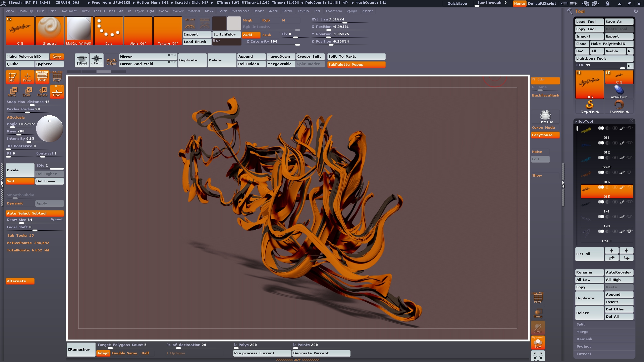Open the Preferences menu
This screenshot has height=362, width=644.
[239, 11]
